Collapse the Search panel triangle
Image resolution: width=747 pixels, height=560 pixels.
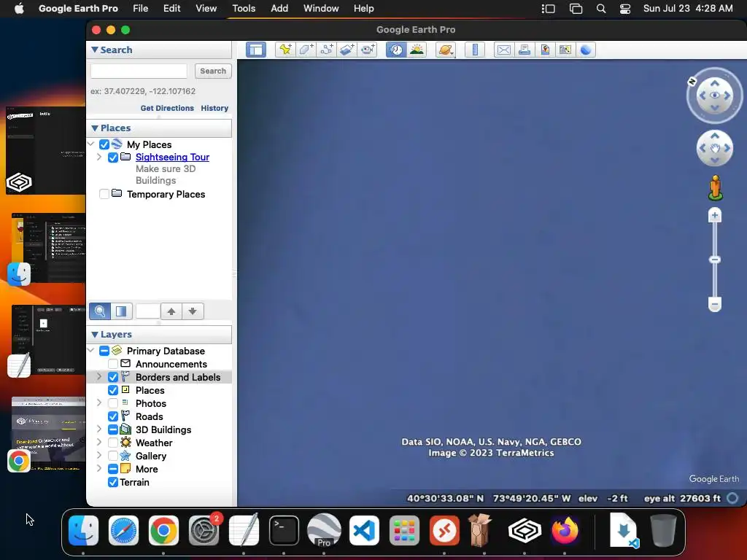[x=95, y=50]
